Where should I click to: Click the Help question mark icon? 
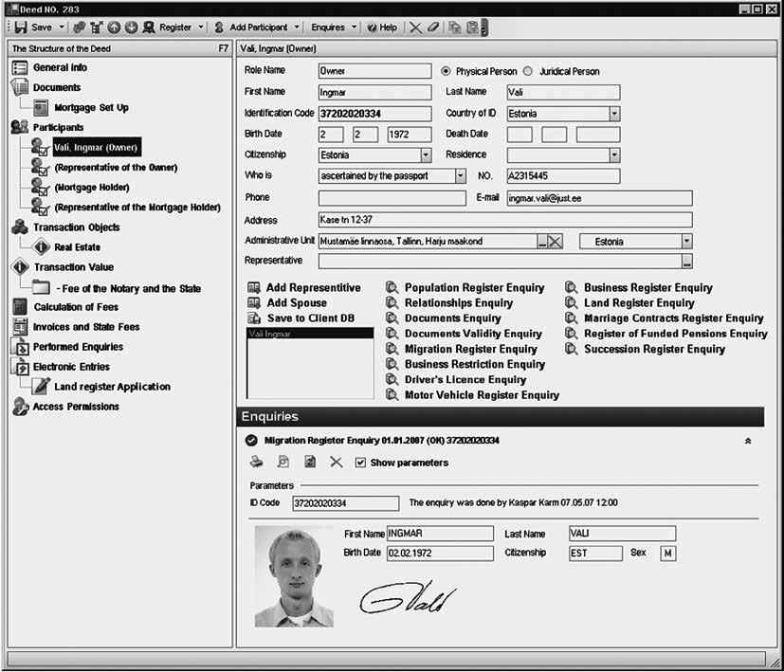pyautogui.click(x=372, y=27)
